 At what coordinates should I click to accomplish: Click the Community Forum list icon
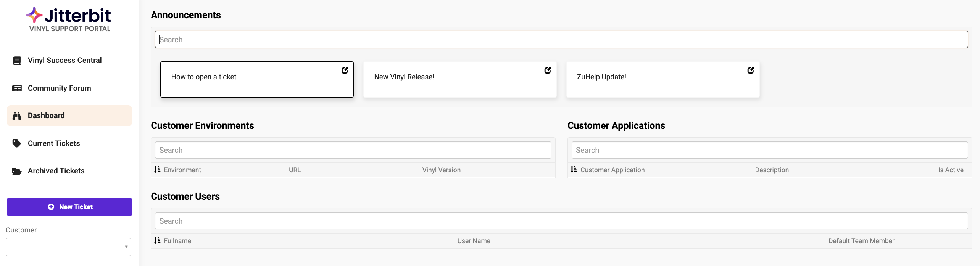17,88
